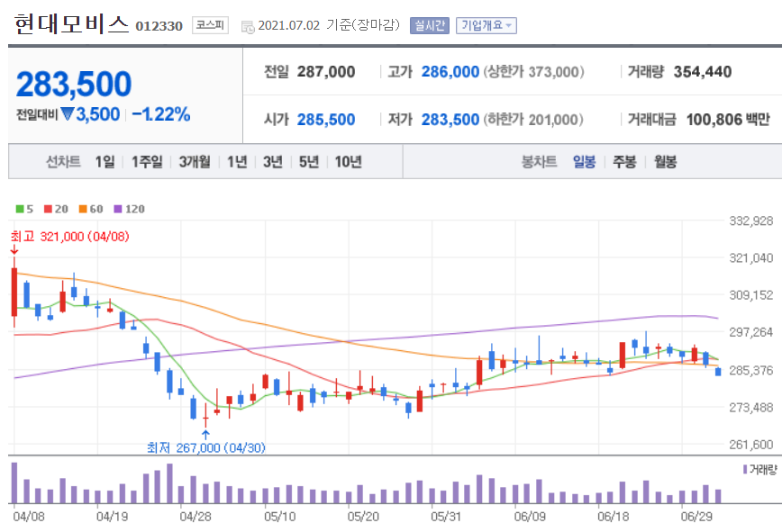Switch to the 주봉 candlestick chart

(624, 161)
